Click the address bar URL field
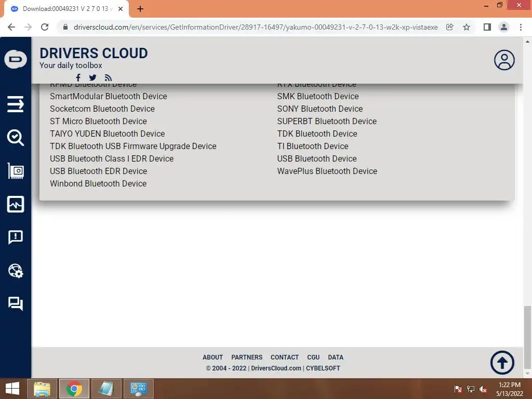This screenshot has width=532, height=399. 256,27
